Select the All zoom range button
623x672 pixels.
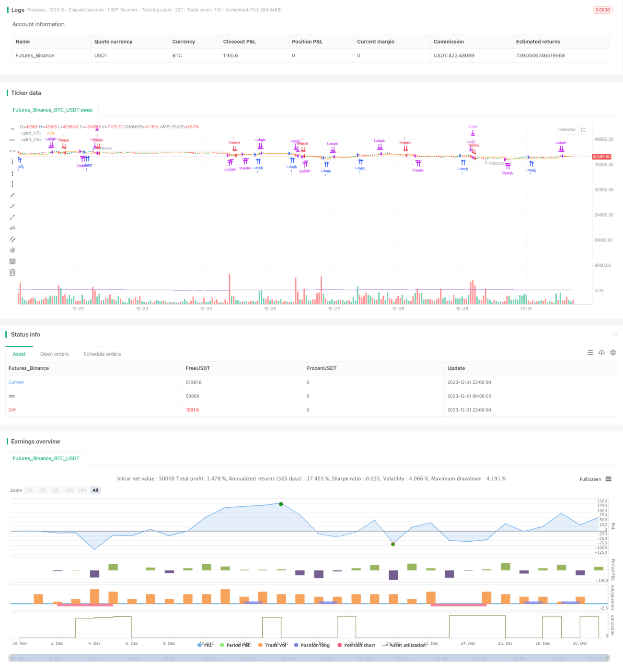coord(95,490)
